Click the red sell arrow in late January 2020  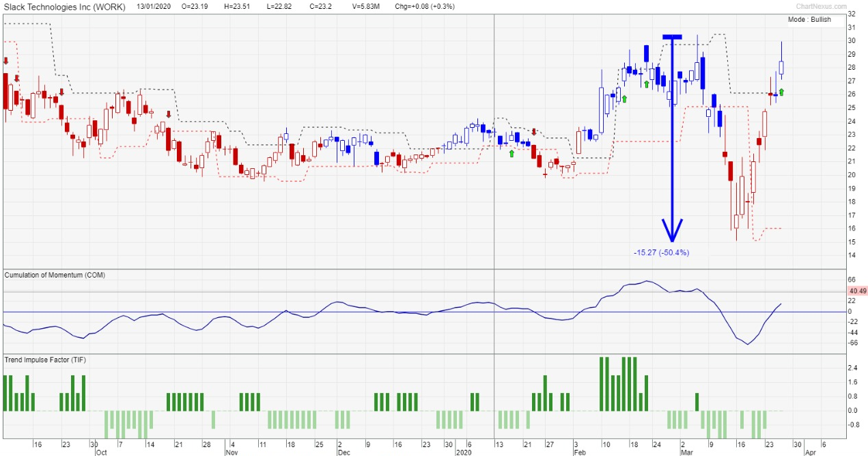[x=534, y=131]
